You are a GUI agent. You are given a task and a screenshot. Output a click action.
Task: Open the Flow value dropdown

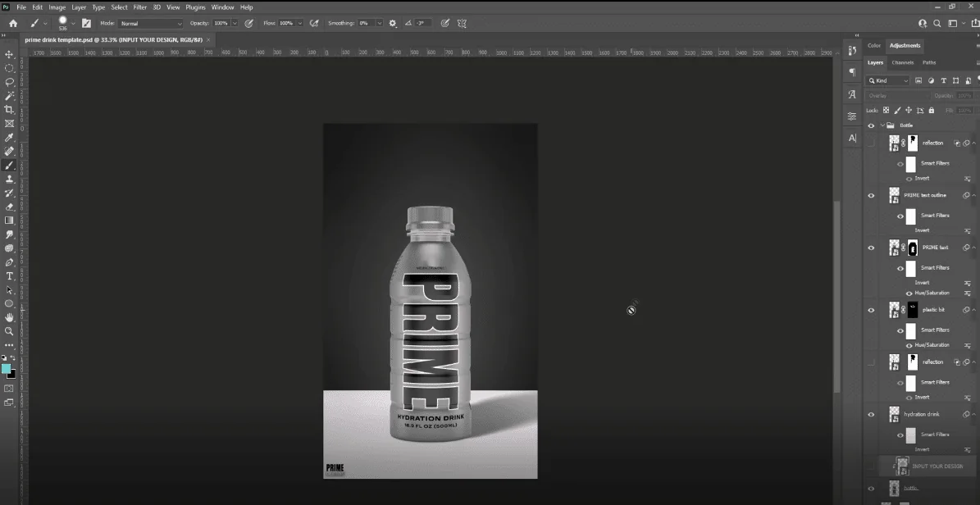tap(300, 23)
